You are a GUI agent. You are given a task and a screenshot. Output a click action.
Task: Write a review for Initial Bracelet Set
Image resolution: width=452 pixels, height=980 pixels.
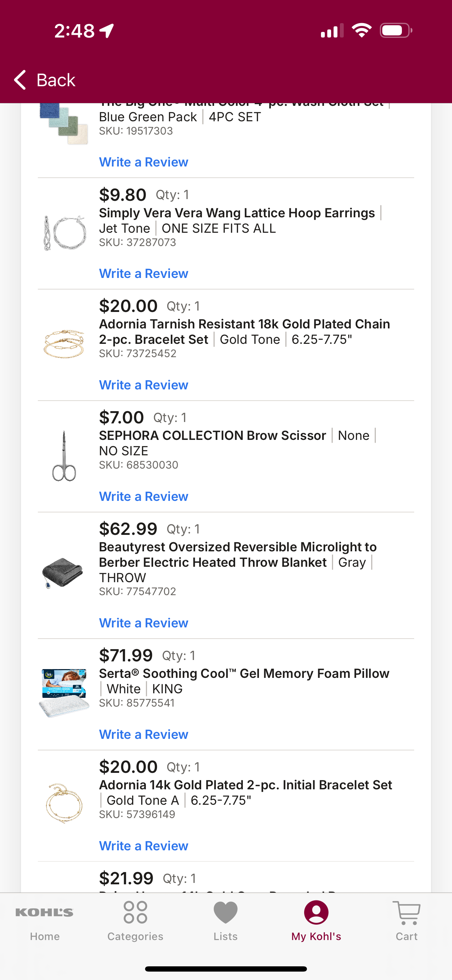point(143,846)
